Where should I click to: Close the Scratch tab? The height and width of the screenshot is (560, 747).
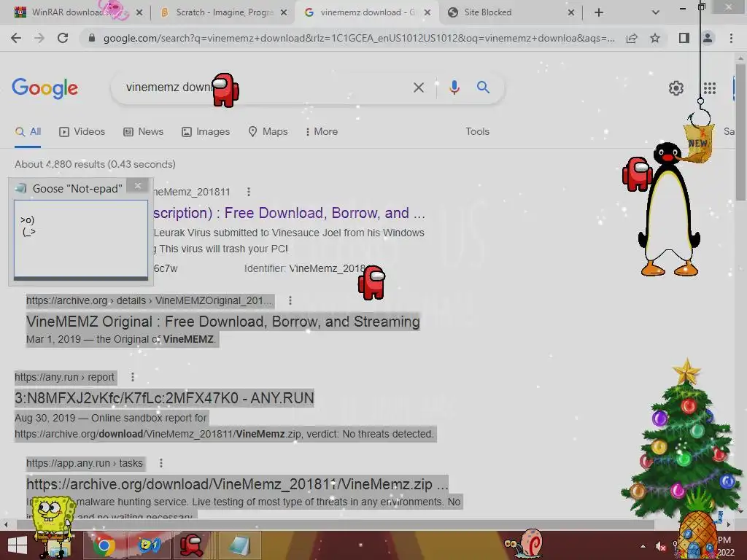284,12
